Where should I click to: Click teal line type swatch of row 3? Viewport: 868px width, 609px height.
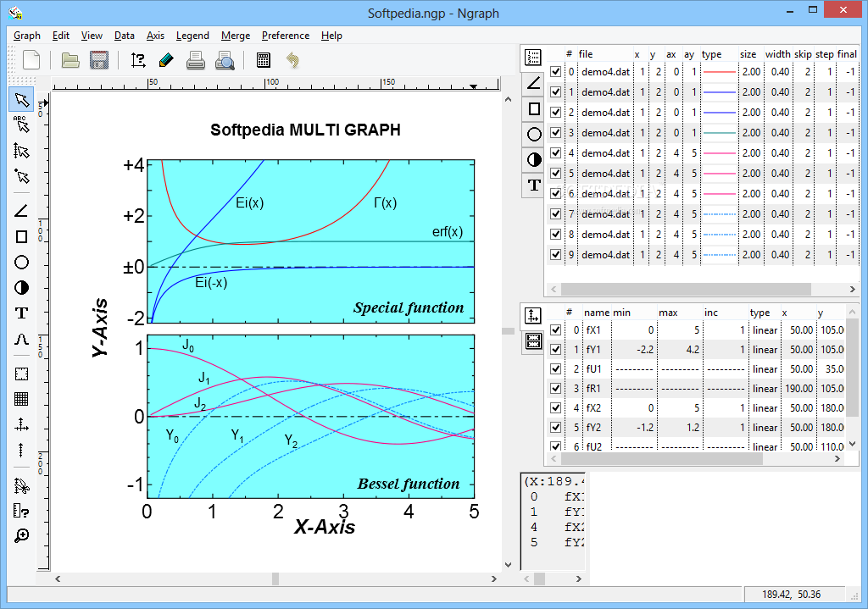(719, 133)
